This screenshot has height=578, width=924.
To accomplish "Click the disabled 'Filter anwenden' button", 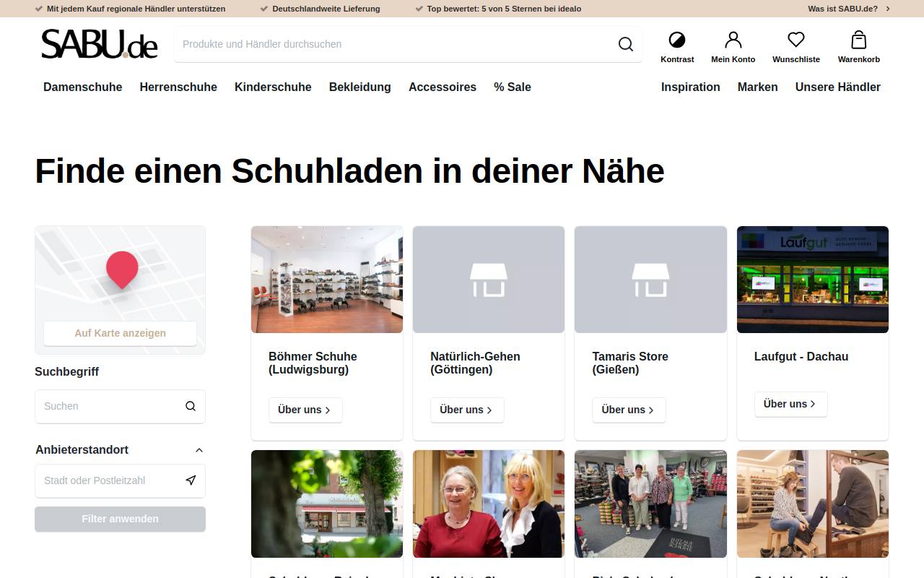I will click(120, 519).
